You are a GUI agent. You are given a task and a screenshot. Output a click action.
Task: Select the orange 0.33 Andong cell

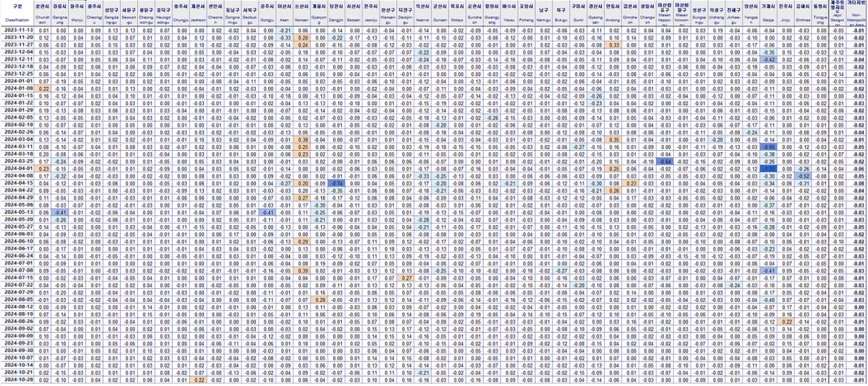613,45
